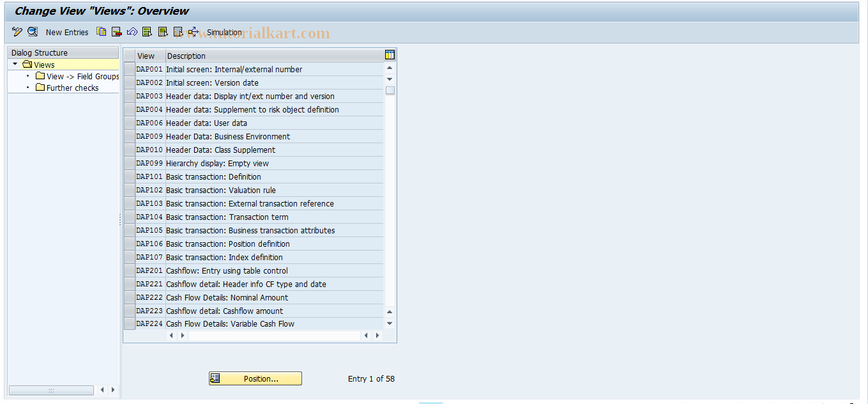
Task: Click the Undo Change arrow icon
Action: tap(132, 32)
